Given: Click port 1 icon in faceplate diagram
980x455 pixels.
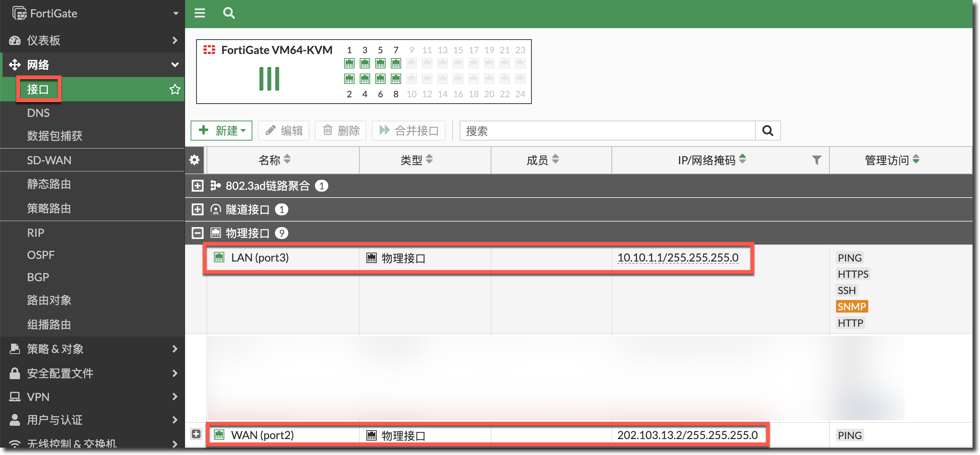Looking at the screenshot, I should point(349,63).
